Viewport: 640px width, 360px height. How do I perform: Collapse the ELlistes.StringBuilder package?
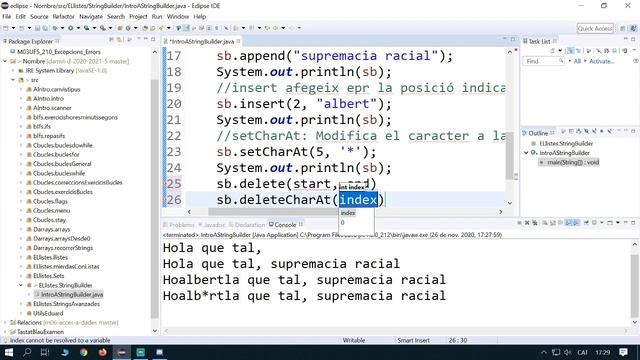coord(21,285)
